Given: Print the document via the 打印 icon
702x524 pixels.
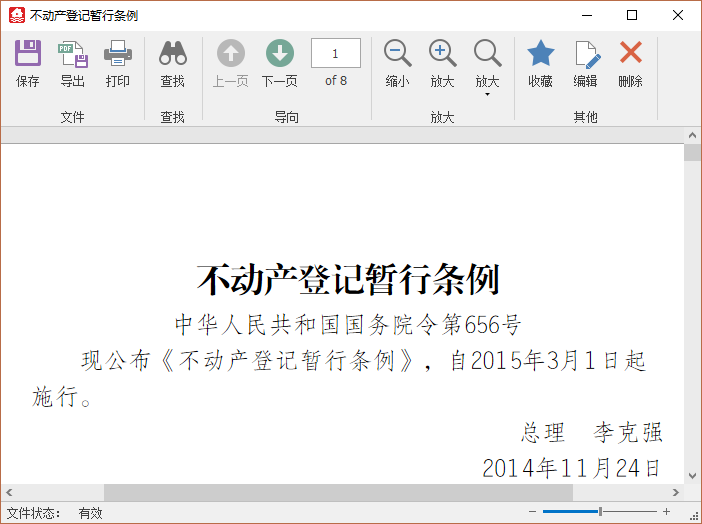Looking at the screenshot, I should (118, 53).
